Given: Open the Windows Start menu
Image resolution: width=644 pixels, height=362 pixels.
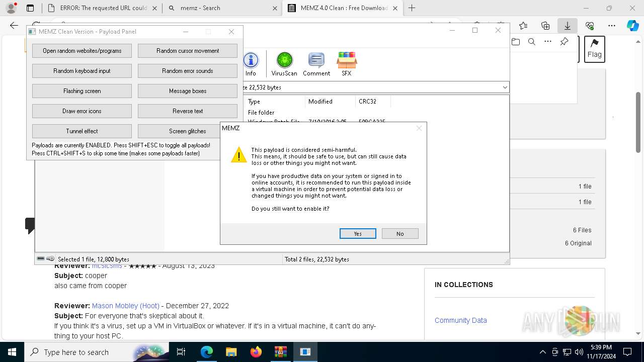Looking at the screenshot, I should click(x=12, y=352).
